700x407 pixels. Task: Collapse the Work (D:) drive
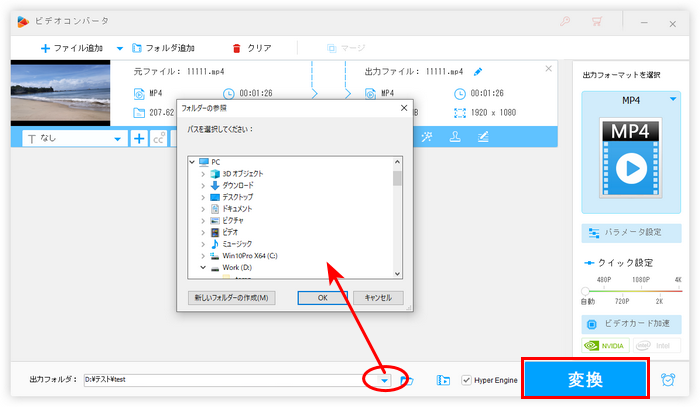(x=203, y=267)
